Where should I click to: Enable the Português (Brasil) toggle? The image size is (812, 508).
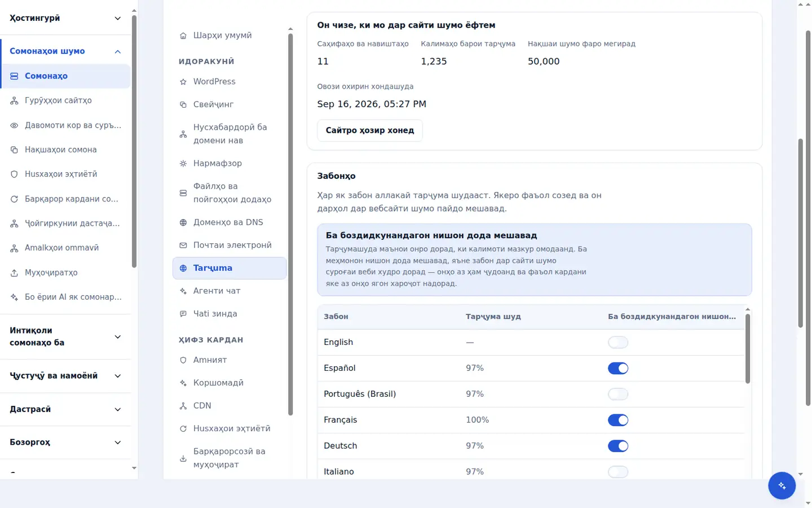point(618,394)
